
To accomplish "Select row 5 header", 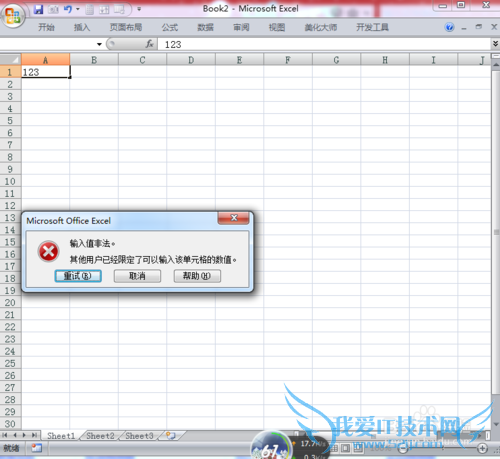I will 10,121.
